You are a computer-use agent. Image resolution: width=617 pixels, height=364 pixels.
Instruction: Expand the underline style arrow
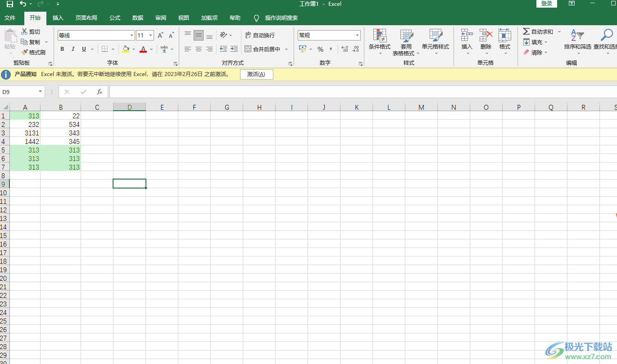92,49
